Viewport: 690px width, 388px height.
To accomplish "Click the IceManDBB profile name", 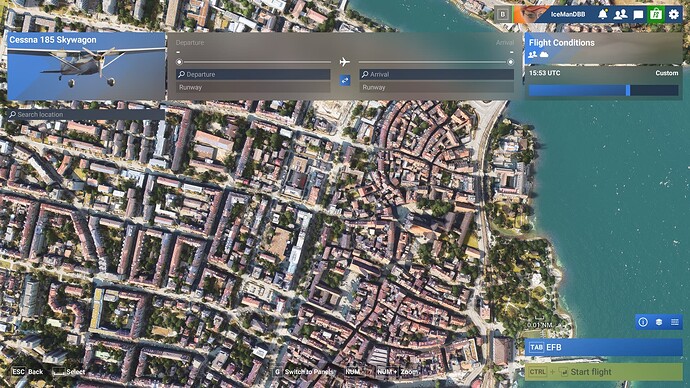I will tap(568, 15).
